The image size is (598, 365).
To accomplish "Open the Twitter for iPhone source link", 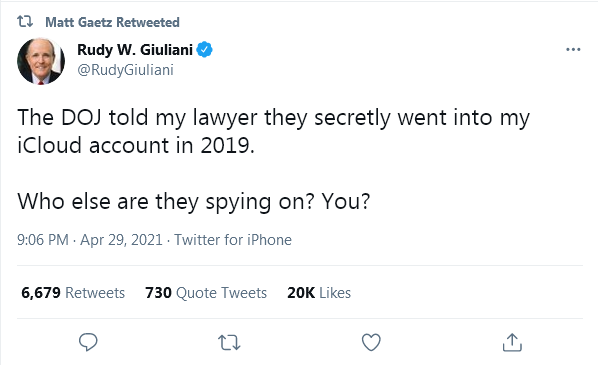I will click(233, 240).
